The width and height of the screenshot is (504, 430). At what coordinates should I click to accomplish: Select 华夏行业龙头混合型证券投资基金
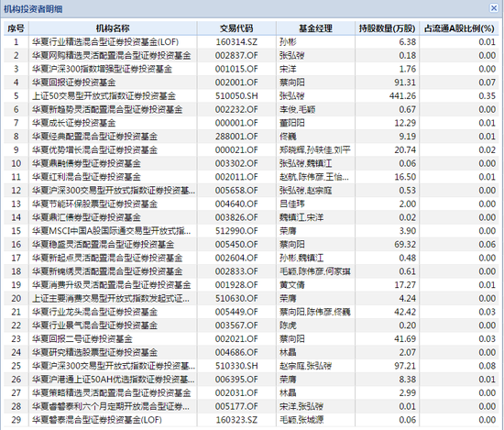point(251,312)
